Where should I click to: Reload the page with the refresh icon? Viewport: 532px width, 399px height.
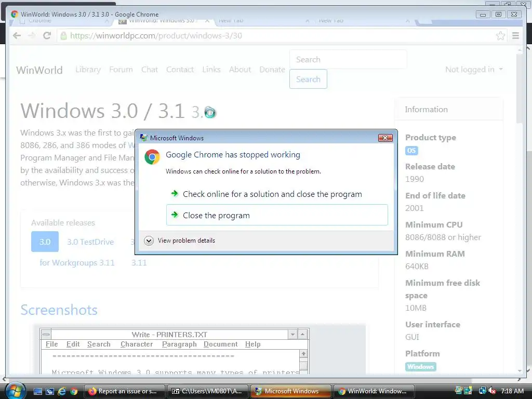[47, 36]
